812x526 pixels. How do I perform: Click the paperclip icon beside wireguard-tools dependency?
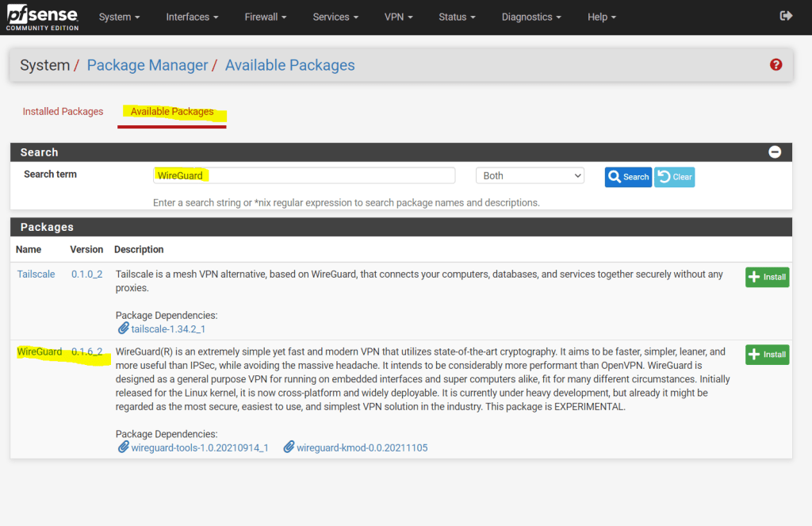pyautogui.click(x=123, y=447)
